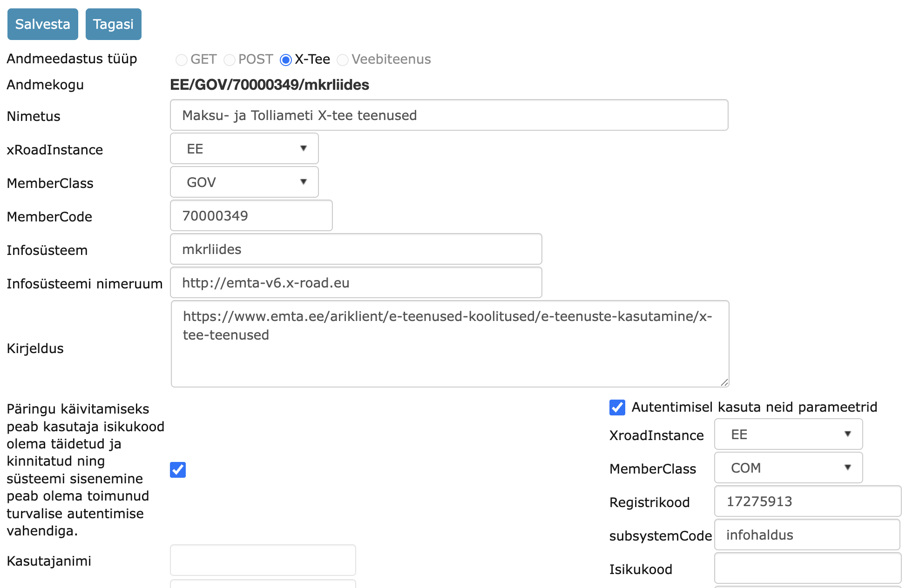This screenshot has width=906, height=588.
Task: Expand the authentication XroadInstance dropdown
Action: 788,434
